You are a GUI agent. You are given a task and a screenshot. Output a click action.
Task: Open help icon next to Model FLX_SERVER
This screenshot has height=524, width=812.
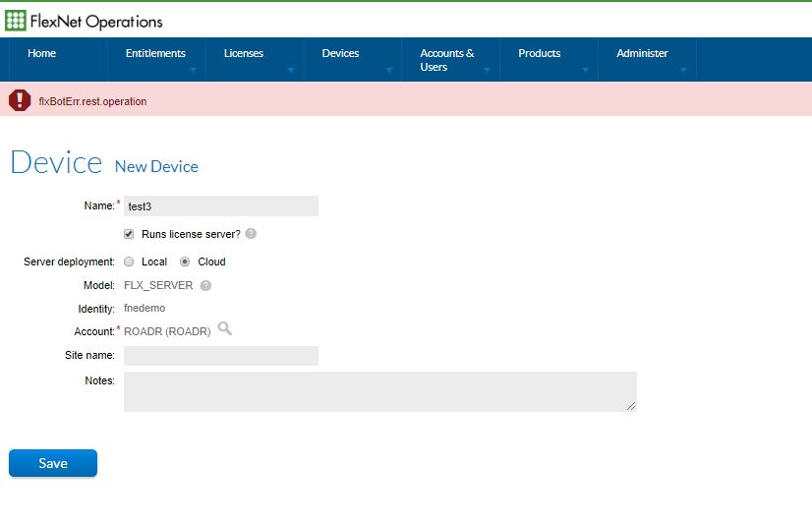(205, 285)
